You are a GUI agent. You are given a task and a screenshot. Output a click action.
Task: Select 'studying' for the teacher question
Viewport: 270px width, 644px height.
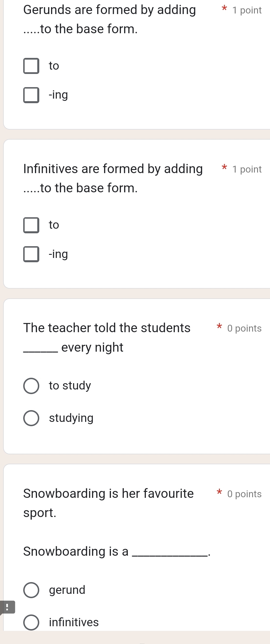coord(31,418)
